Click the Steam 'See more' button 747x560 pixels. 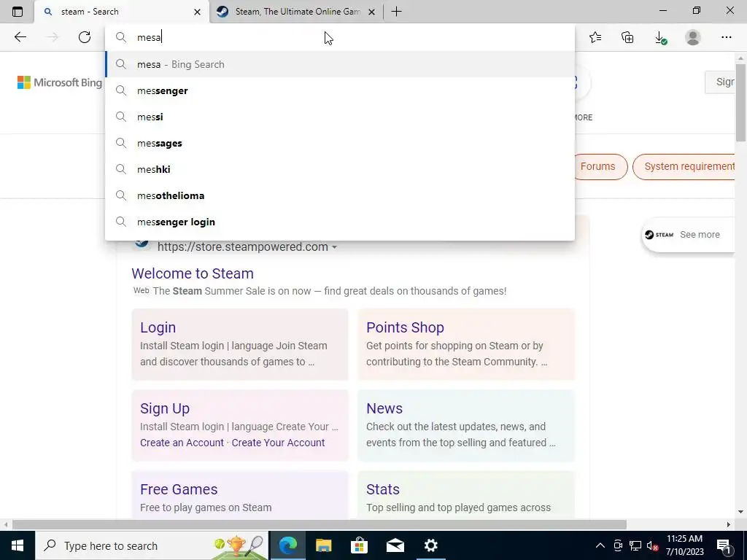coord(689,235)
